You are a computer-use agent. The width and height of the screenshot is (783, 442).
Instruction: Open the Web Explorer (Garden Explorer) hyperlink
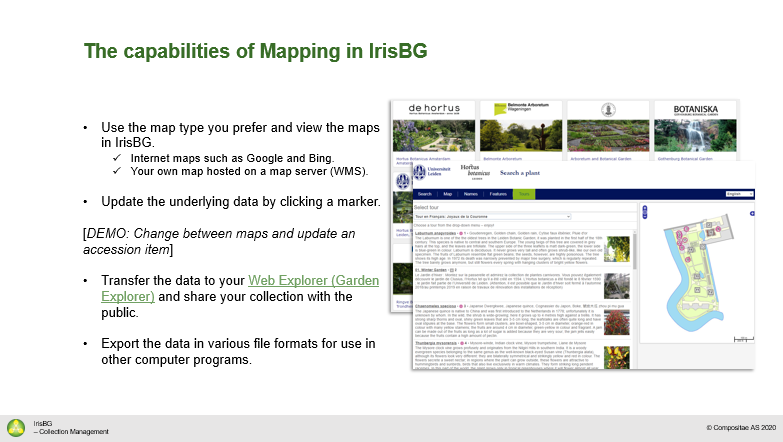pyautogui.click(x=240, y=288)
